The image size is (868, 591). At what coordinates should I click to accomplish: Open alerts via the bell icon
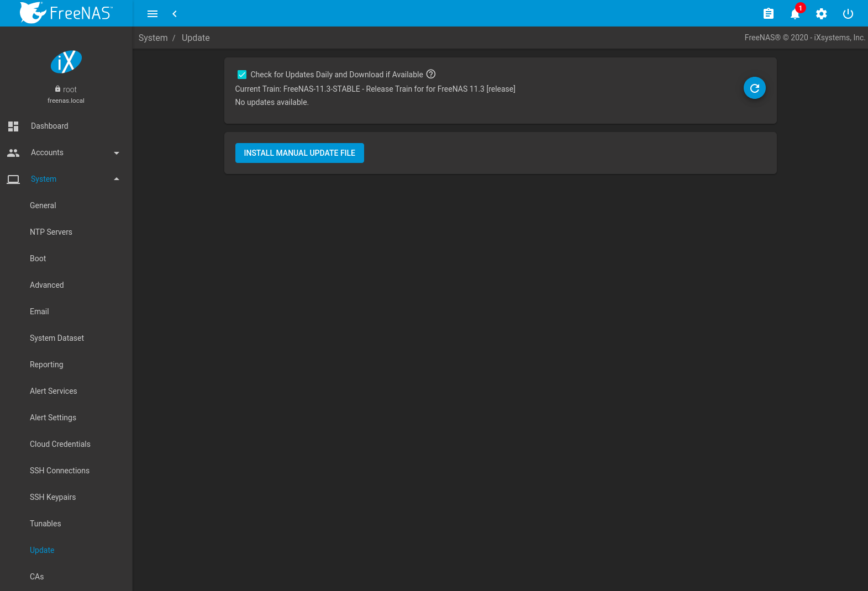pos(795,14)
